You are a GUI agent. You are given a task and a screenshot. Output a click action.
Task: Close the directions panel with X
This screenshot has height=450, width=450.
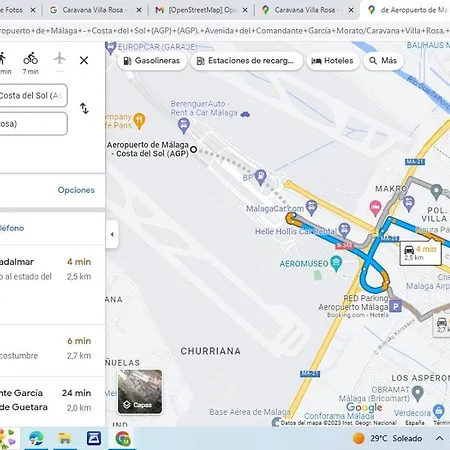click(84, 60)
